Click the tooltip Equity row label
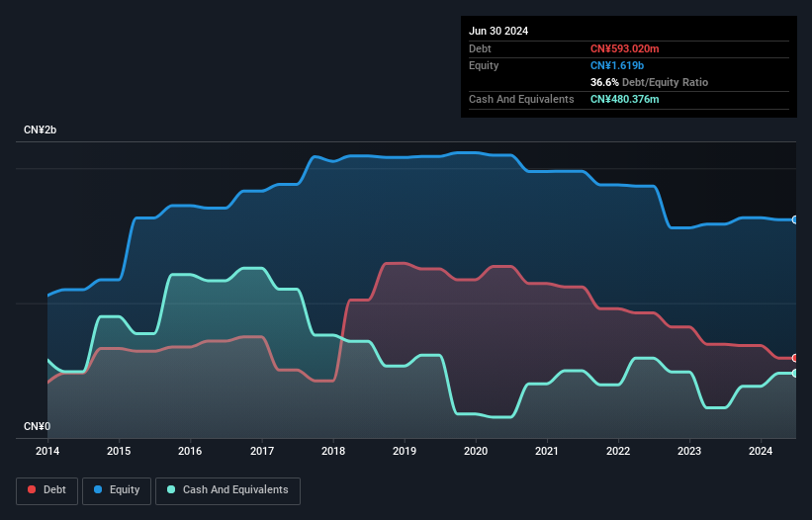812x520 pixels. click(484, 65)
